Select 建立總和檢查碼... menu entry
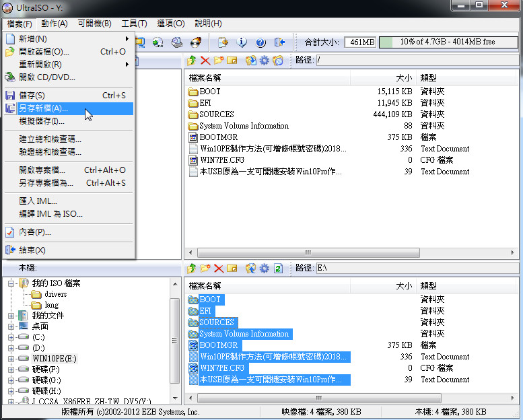 point(69,139)
